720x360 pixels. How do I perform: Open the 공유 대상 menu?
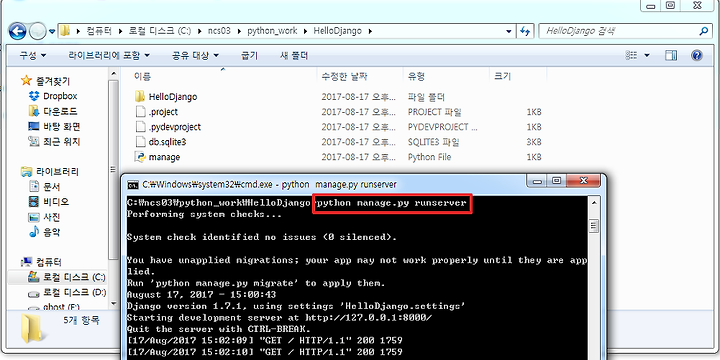tap(195, 56)
